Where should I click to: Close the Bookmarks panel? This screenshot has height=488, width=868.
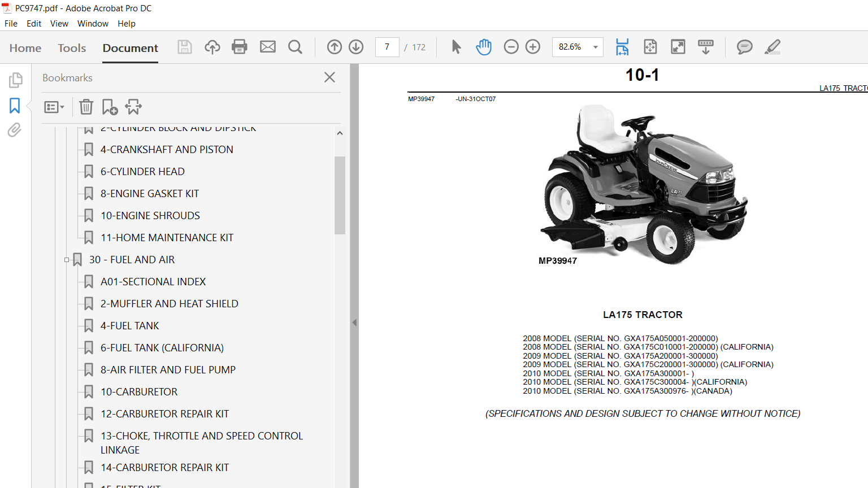330,77
